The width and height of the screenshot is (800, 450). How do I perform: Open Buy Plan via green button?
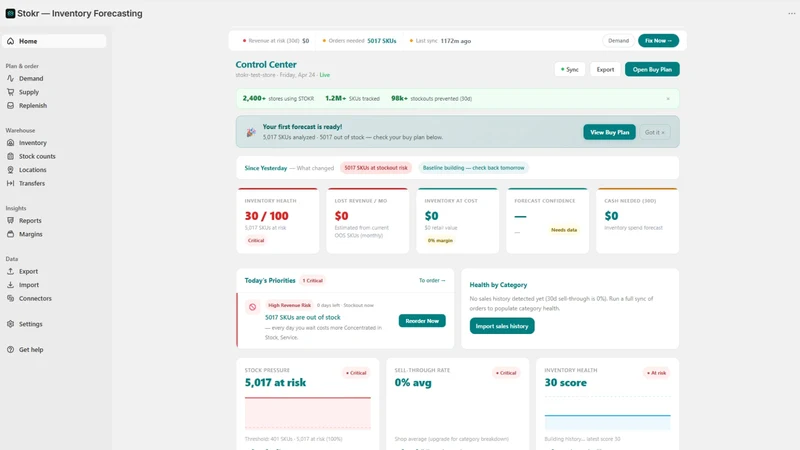(x=652, y=69)
